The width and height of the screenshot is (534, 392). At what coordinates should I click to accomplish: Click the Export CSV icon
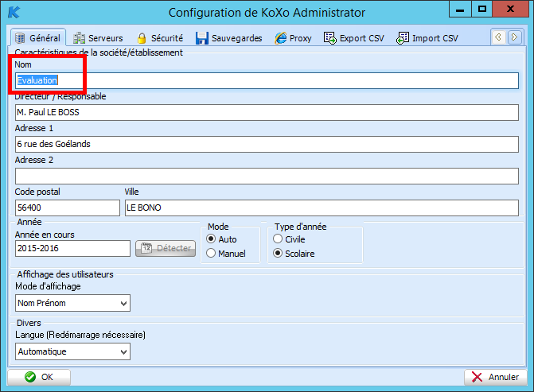pos(329,38)
